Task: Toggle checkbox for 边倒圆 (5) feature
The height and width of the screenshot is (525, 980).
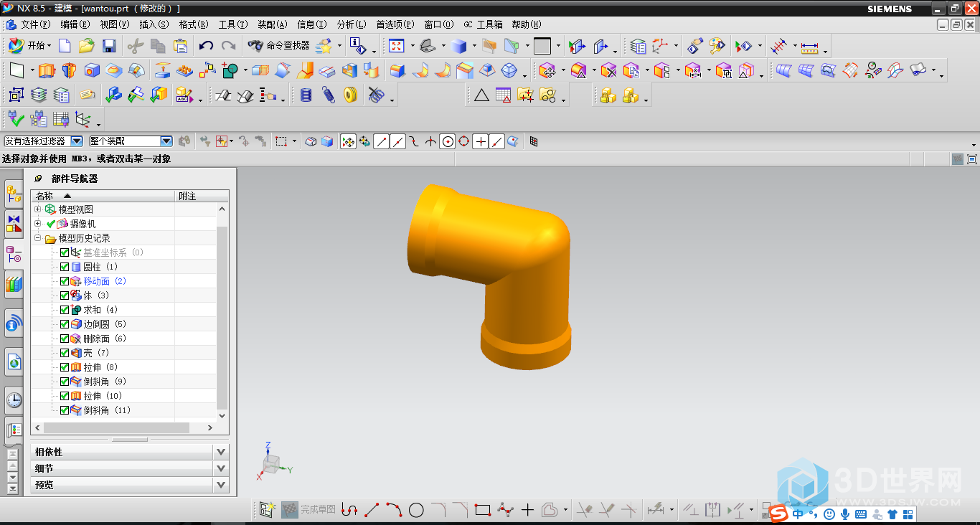Action: (65, 324)
